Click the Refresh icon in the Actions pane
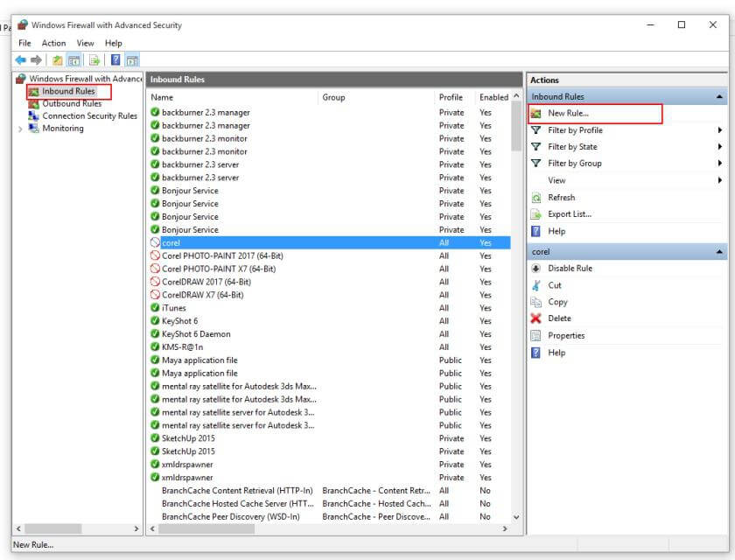 [535, 198]
